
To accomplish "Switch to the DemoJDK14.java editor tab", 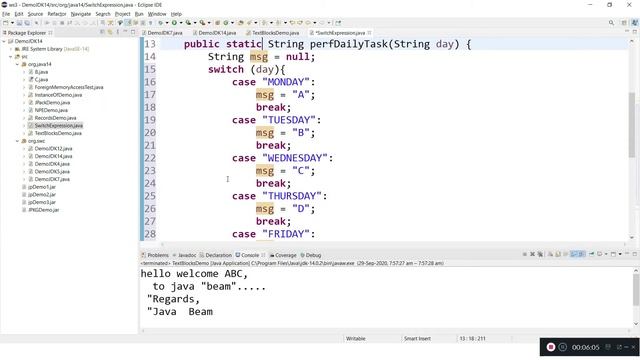I will point(214,33).
